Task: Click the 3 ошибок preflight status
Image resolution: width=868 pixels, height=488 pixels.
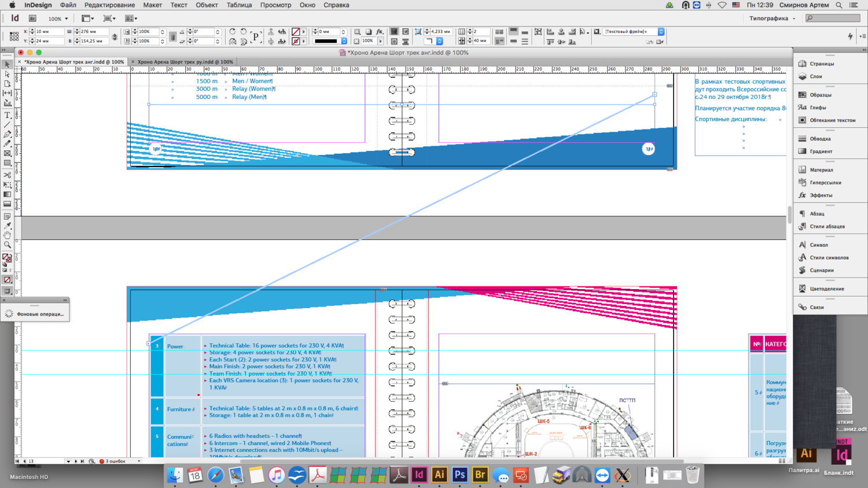Action: (115, 461)
